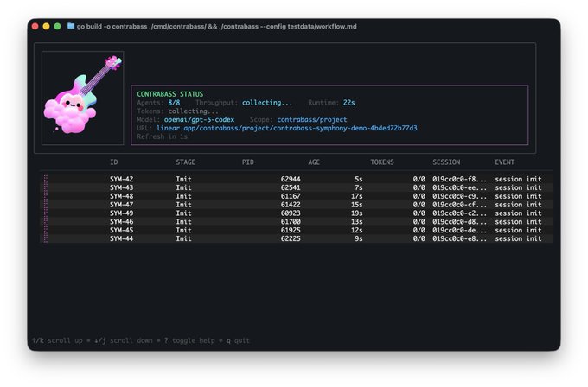Click the 'toggle help' hint in footer
The width and height of the screenshot is (588, 387).
coord(193,340)
